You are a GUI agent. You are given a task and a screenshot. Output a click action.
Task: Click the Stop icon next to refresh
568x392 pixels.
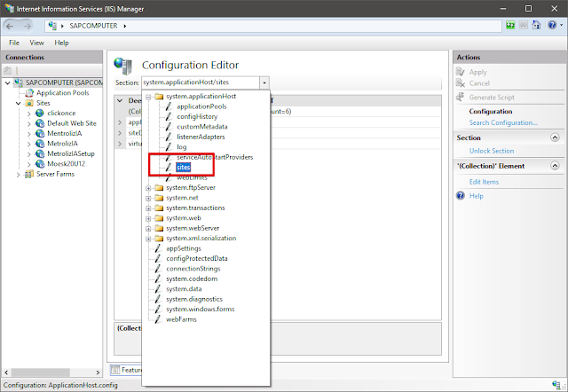tap(523, 26)
